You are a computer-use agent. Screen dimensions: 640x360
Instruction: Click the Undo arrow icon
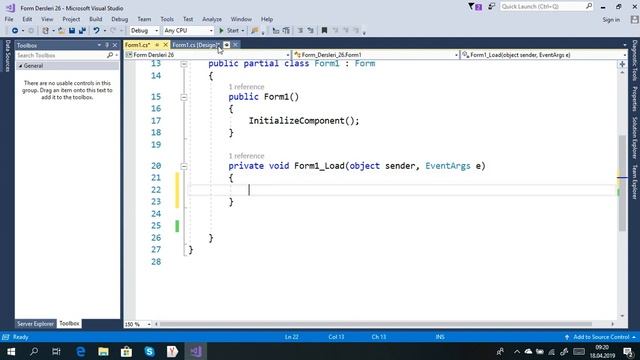(x=96, y=31)
